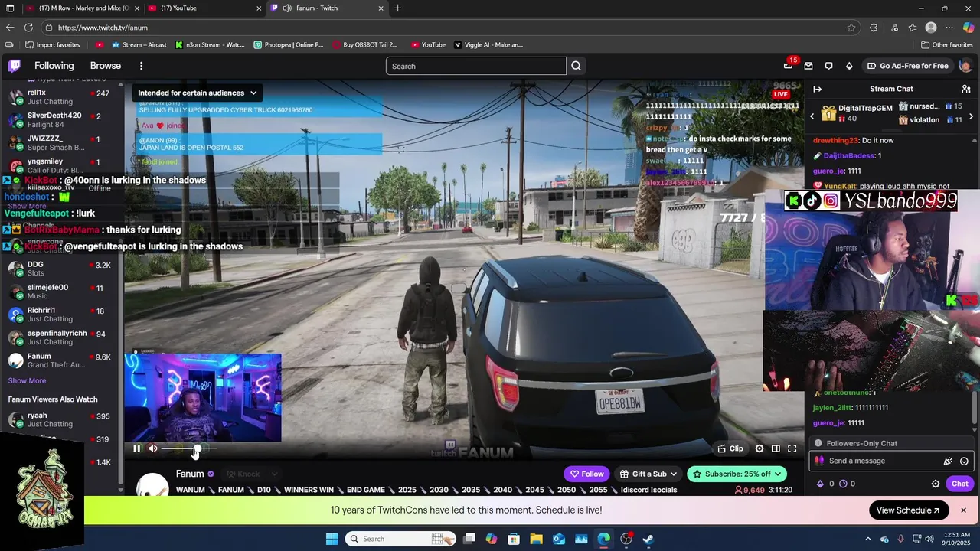980x551 pixels.
Task: Open a new browser tab
Action: [x=397, y=8]
